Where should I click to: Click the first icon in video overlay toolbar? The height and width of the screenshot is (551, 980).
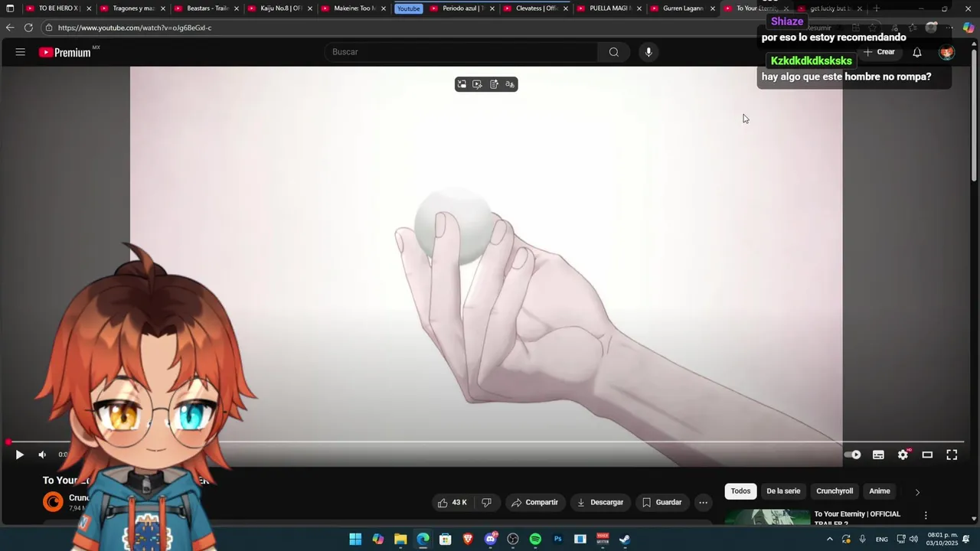point(462,84)
